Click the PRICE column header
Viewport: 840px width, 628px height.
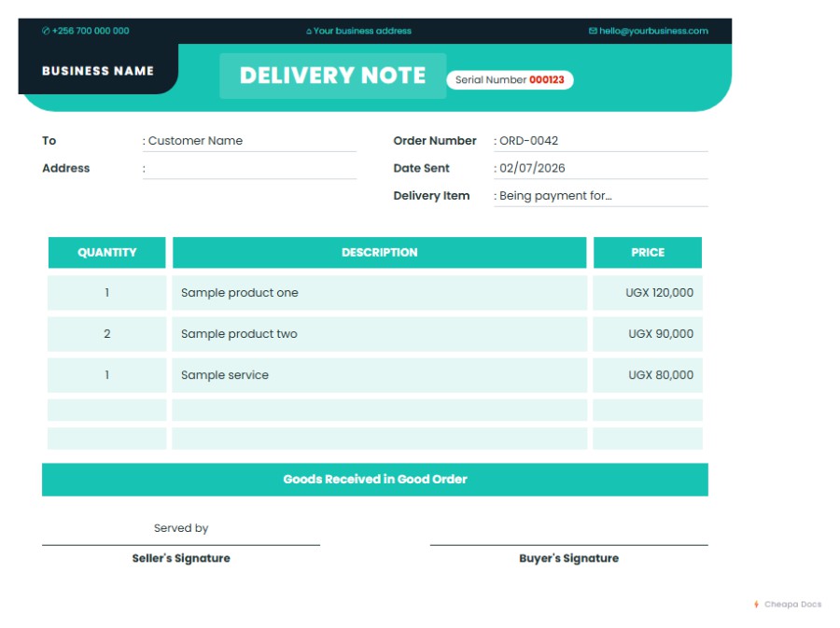(x=648, y=253)
